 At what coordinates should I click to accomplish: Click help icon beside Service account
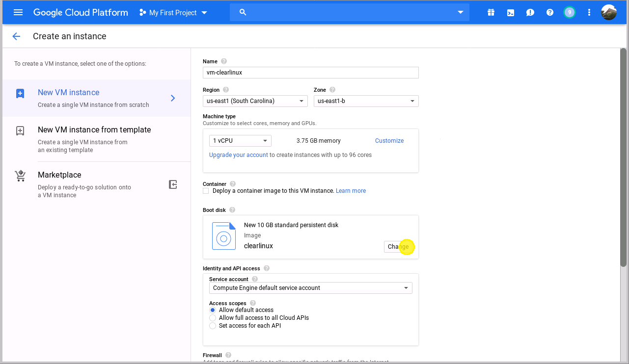tap(255, 279)
